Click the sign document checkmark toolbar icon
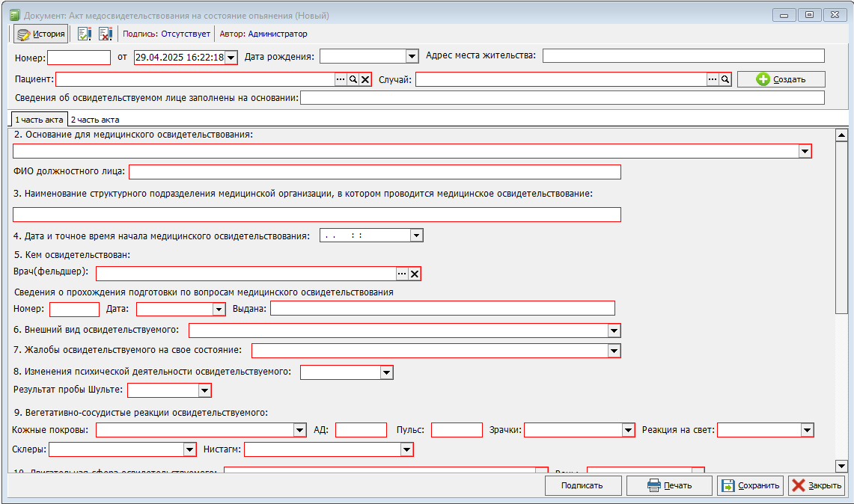Screen dimensions: 854x504 pyautogui.click(x=85, y=34)
